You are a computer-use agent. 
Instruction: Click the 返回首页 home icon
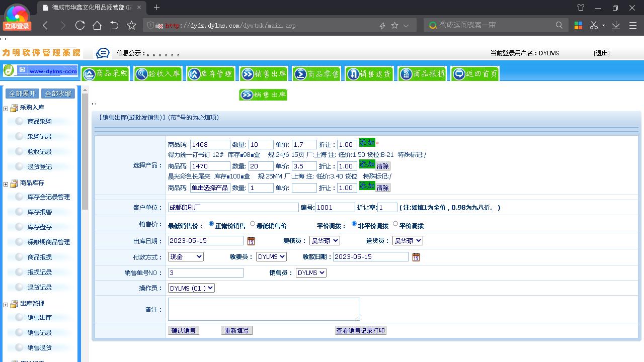(474, 73)
